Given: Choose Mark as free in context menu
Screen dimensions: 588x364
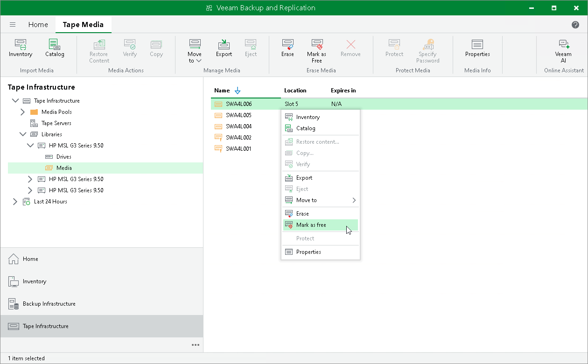Looking at the screenshot, I should [321, 225].
